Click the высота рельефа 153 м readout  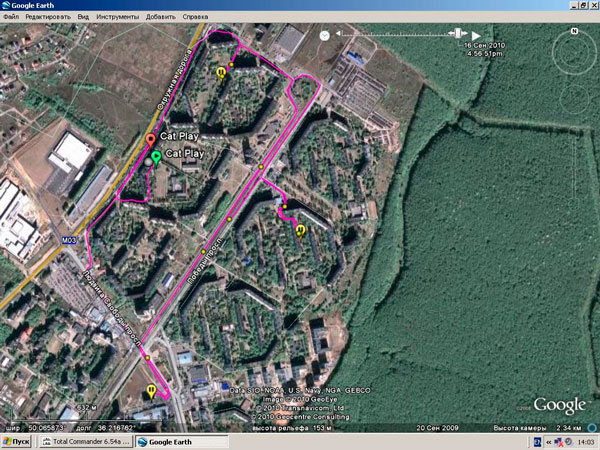(292, 428)
